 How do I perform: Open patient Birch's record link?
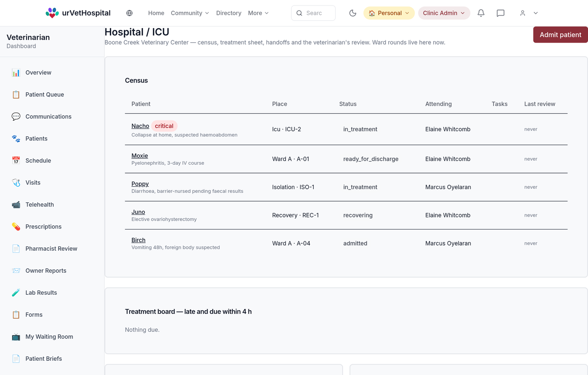click(138, 240)
